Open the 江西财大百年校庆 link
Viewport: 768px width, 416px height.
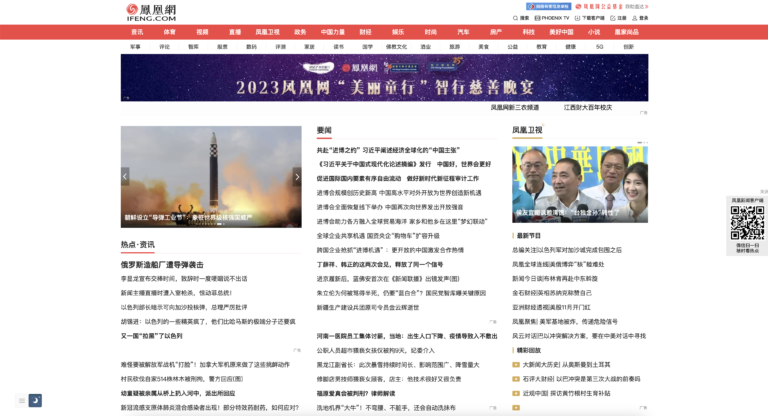click(588, 107)
